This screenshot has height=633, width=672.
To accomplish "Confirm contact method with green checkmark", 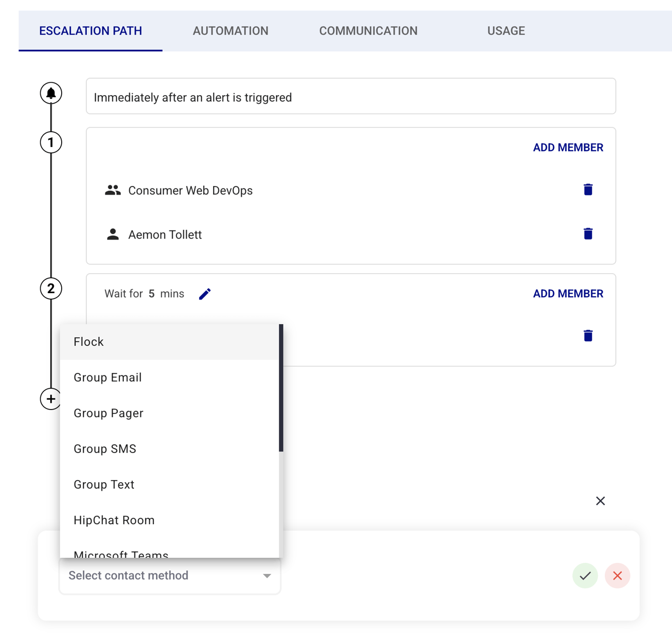I will pos(585,575).
